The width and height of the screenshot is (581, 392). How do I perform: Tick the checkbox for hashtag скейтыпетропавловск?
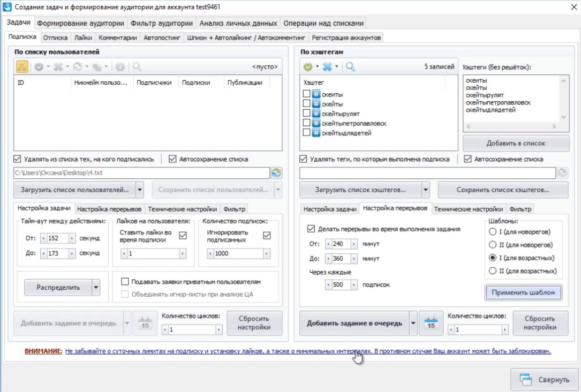click(x=306, y=123)
